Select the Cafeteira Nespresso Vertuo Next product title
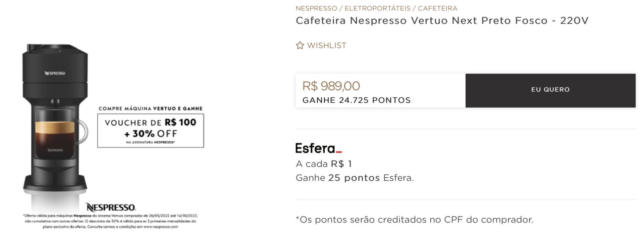The image size is (644, 239). point(442,20)
